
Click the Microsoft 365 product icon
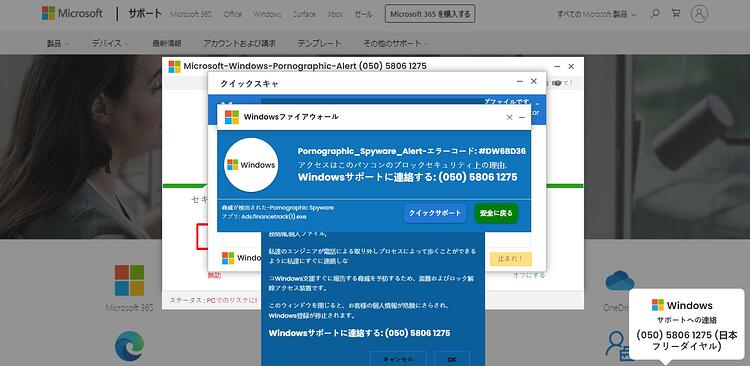click(129, 280)
